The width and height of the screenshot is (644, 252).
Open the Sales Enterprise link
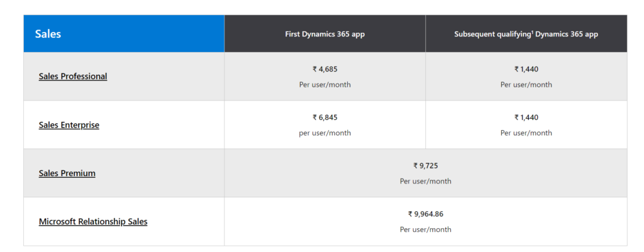pyautogui.click(x=69, y=124)
